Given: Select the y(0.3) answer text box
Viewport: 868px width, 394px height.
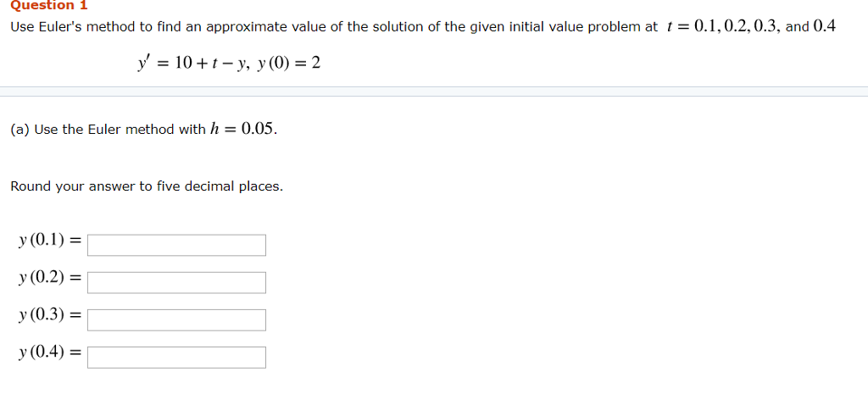Looking at the screenshot, I should click(176, 319).
